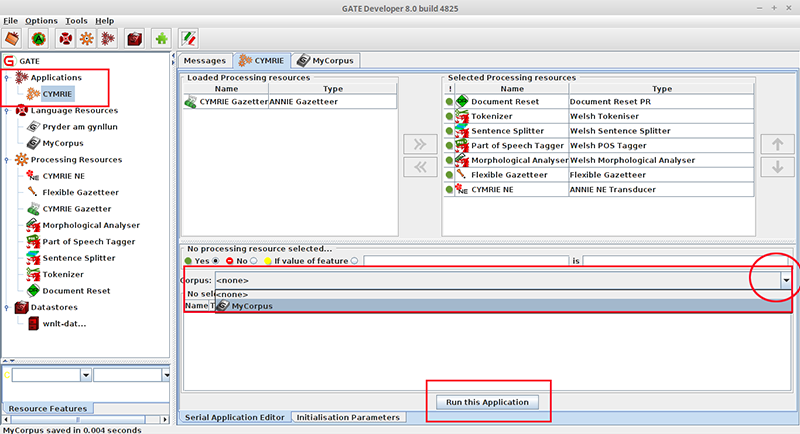This screenshot has height=434, width=800.
Task: Click the open datastore toolbar icon
Action: tap(134, 38)
